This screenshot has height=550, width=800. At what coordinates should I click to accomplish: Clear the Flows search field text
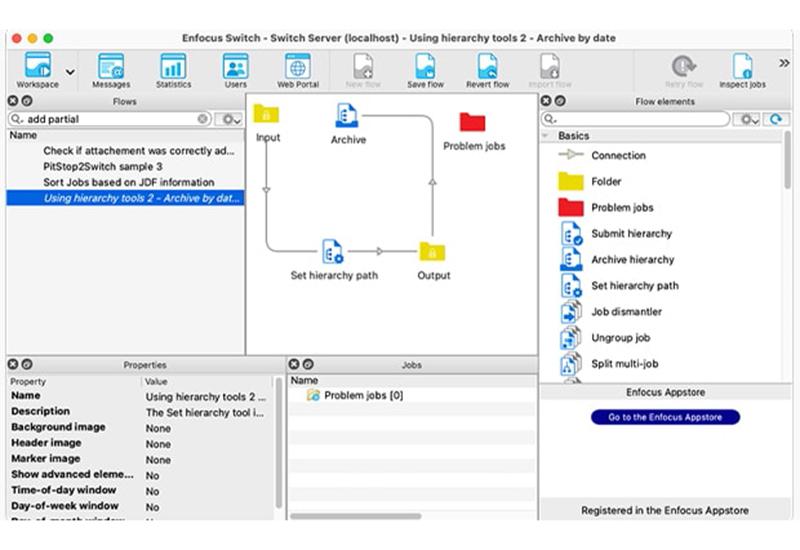203,119
